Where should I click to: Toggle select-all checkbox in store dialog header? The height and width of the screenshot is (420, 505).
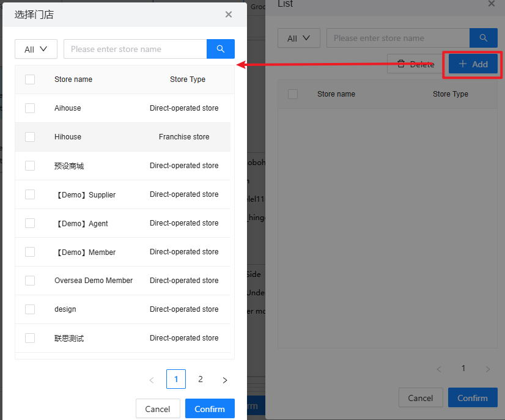click(30, 79)
